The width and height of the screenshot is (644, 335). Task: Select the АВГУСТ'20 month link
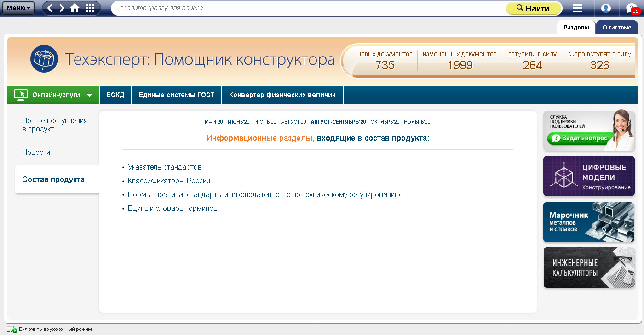click(x=293, y=122)
